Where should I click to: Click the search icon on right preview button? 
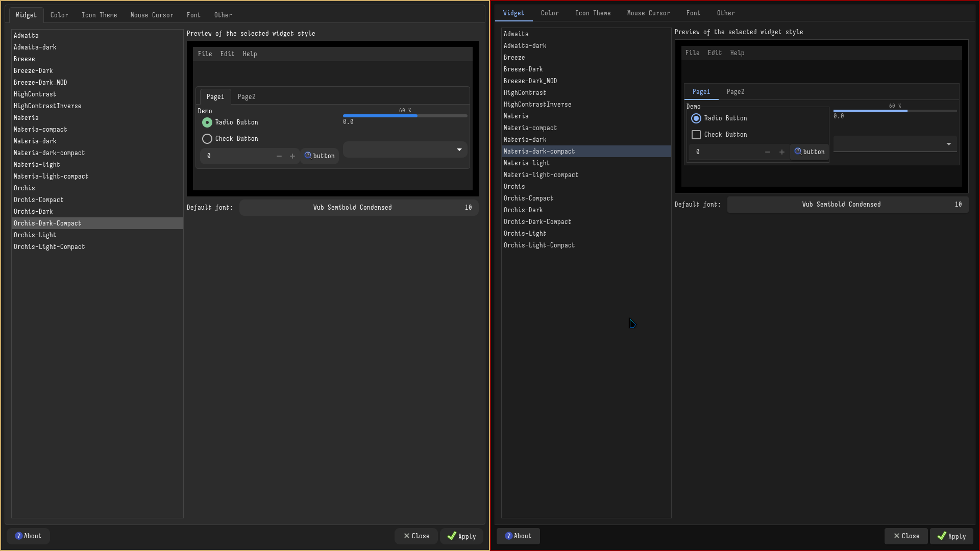798,152
